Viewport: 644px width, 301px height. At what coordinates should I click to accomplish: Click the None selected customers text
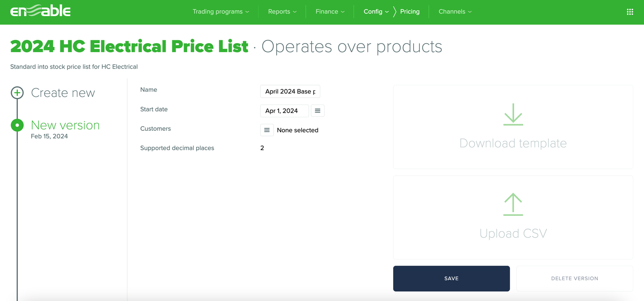click(297, 130)
